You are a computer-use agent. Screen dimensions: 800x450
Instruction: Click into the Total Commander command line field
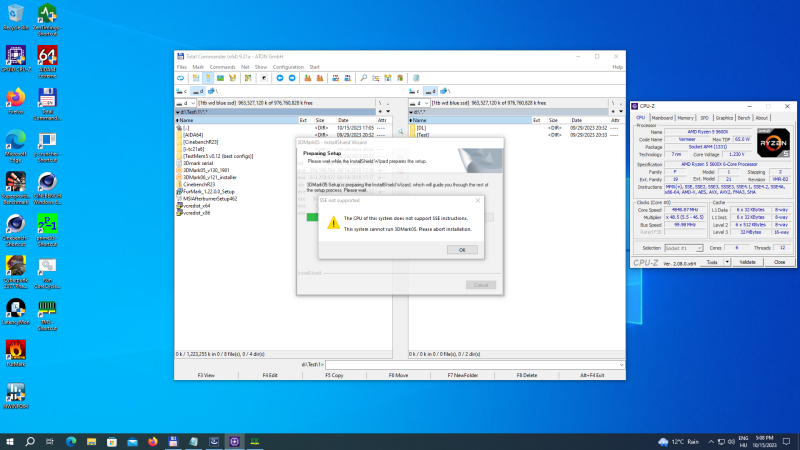point(474,365)
